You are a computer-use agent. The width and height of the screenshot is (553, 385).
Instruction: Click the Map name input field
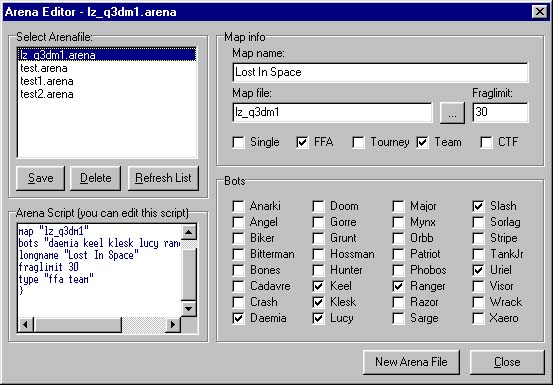380,72
